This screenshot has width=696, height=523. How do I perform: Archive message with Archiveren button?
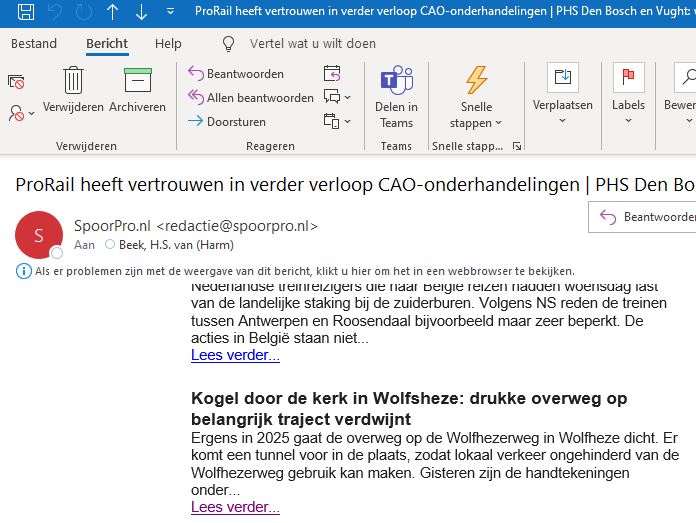coord(137,89)
